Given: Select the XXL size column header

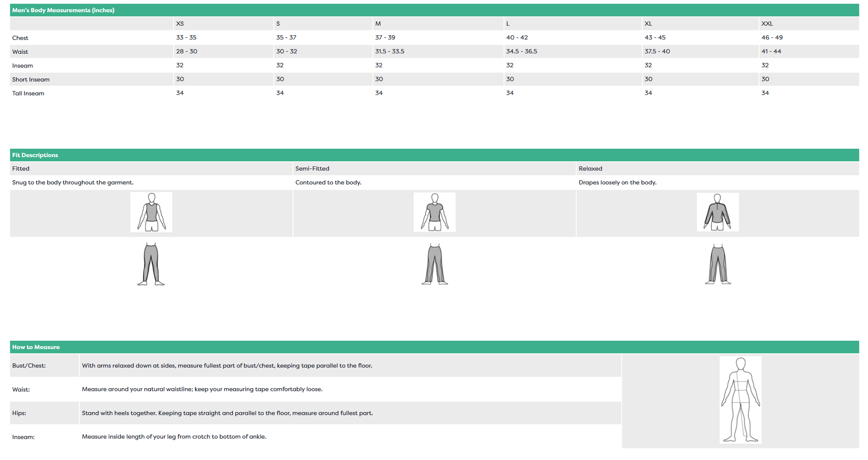Looking at the screenshot, I should [767, 23].
